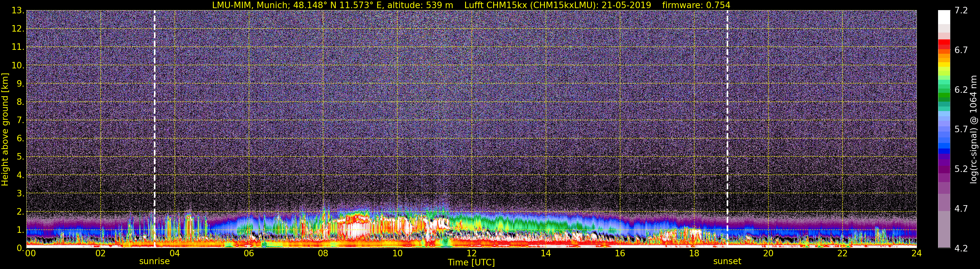Click the height axis tick label 6.
980x269 pixels.
click(20, 138)
